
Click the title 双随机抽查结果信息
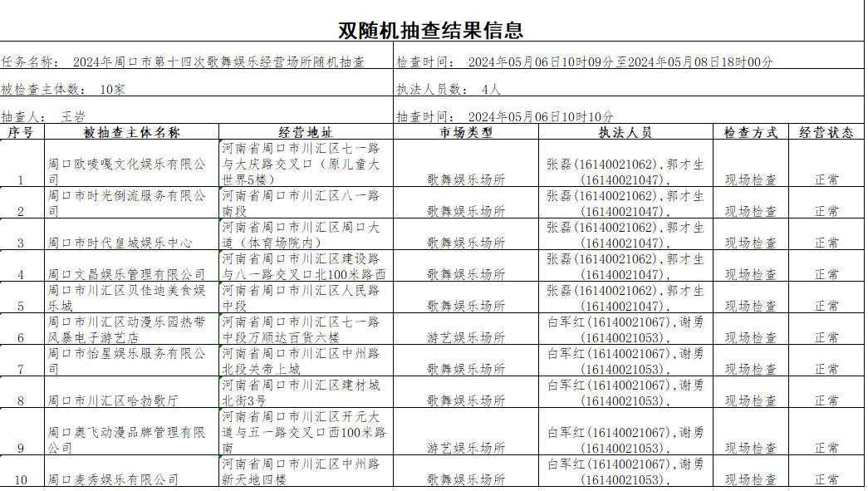[431, 30]
